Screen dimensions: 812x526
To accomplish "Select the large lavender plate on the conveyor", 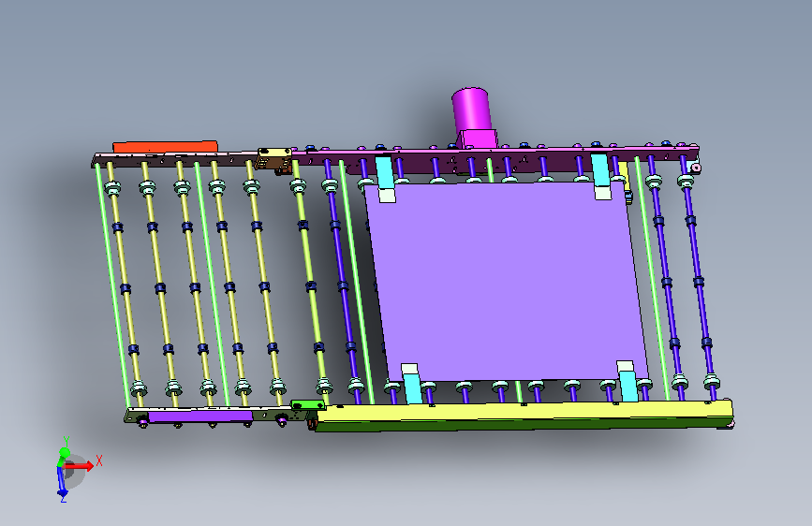I will click(507, 281).
